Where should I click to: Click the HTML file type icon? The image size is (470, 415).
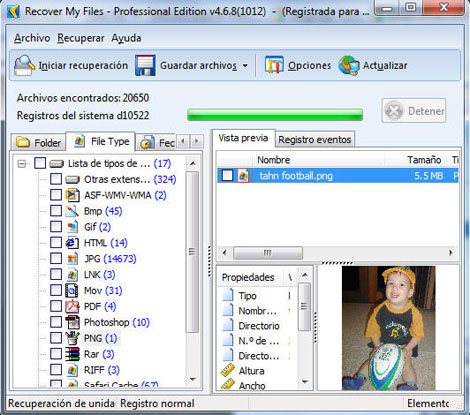[x=72, y=243]
